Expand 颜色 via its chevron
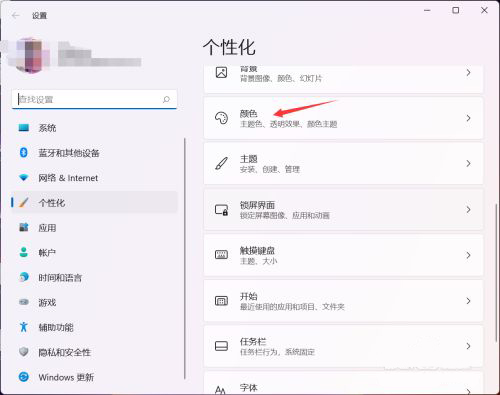The image size is (500, 395). 468,118
